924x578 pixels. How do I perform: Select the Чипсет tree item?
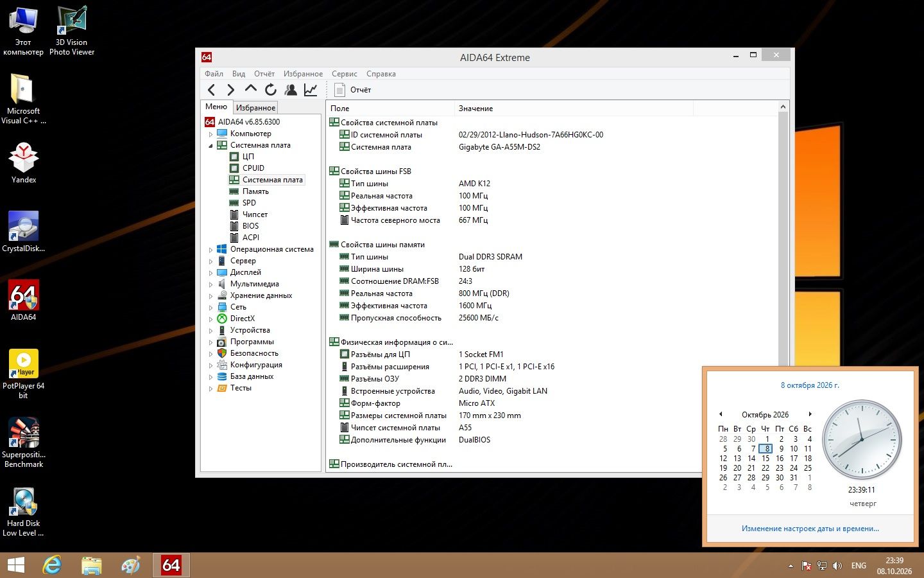[x=255, y=215]
